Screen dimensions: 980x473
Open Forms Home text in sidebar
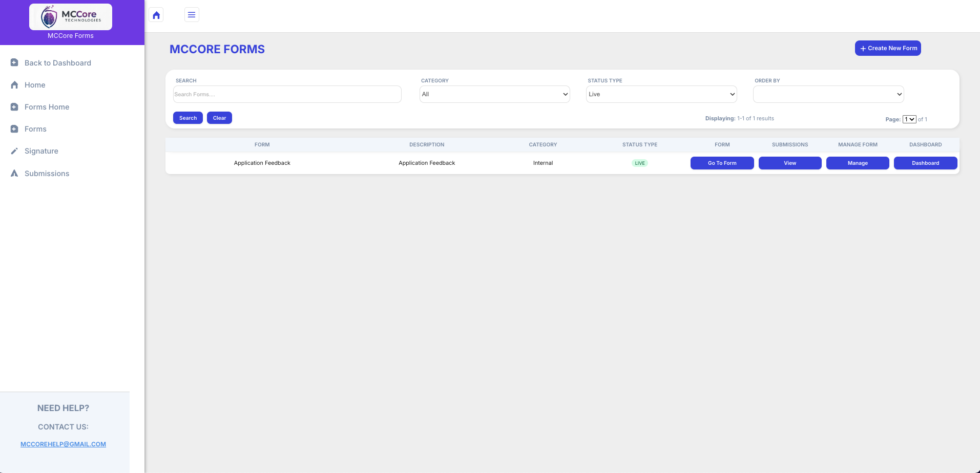47,107
